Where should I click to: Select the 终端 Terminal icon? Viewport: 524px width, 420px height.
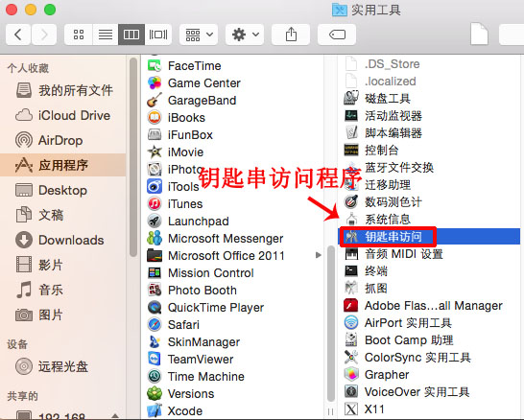351,270
